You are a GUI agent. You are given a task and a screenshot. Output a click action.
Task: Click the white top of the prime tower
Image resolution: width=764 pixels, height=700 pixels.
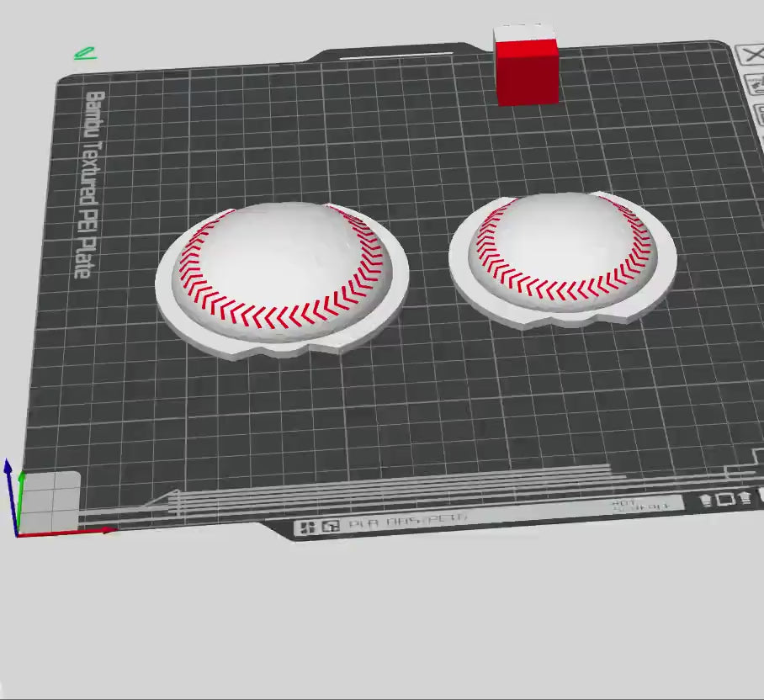tap(524, 34)
